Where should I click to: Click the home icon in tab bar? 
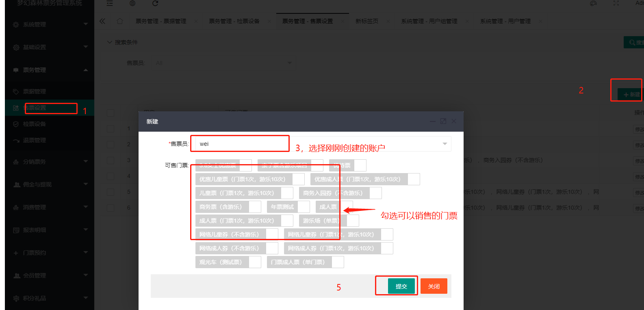[120, 21]
